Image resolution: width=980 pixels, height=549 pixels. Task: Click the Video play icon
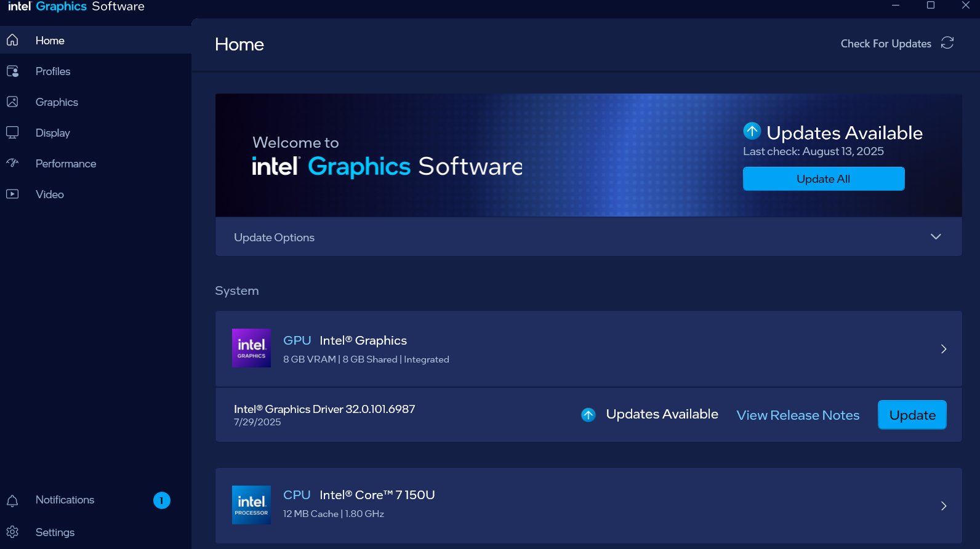(x=12, y=194)
